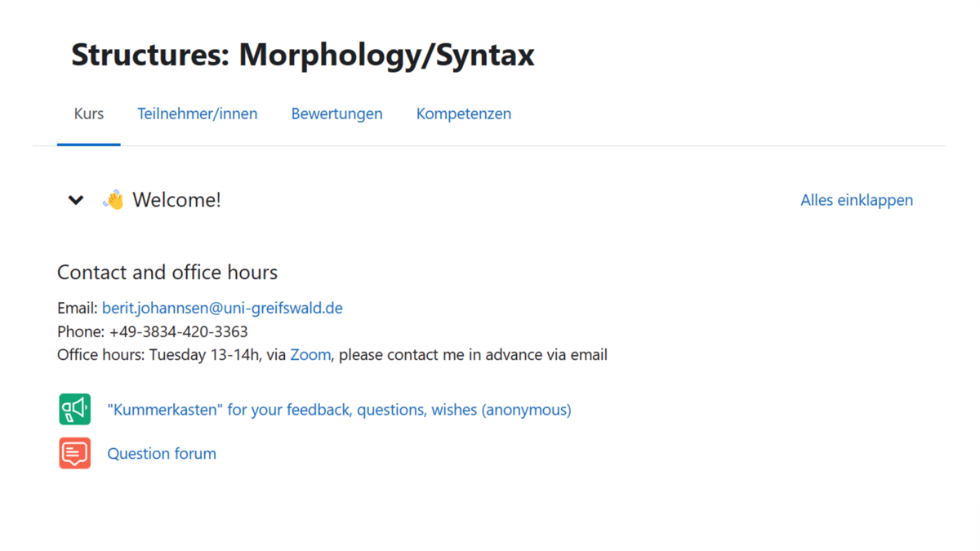980x551 pixels.
Task: Click the Structures: Morphology/Syntax course title
Action: click(302, 55)
